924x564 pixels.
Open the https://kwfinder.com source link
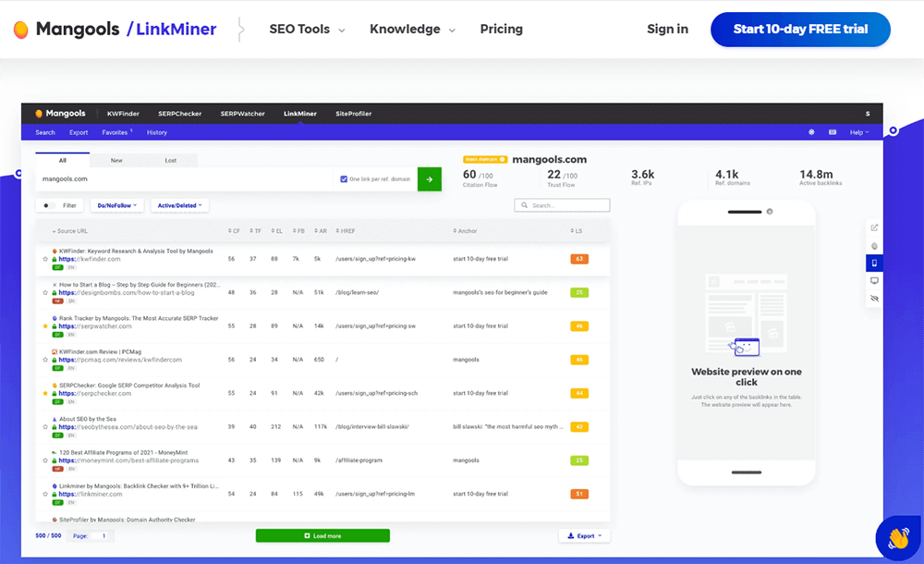90,259
